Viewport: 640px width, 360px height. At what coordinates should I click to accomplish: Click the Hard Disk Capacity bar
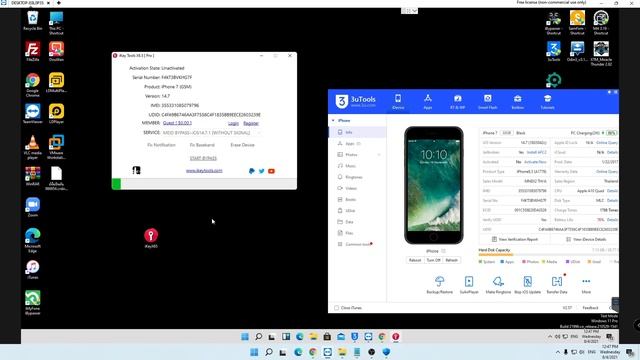tap(549, 255)
